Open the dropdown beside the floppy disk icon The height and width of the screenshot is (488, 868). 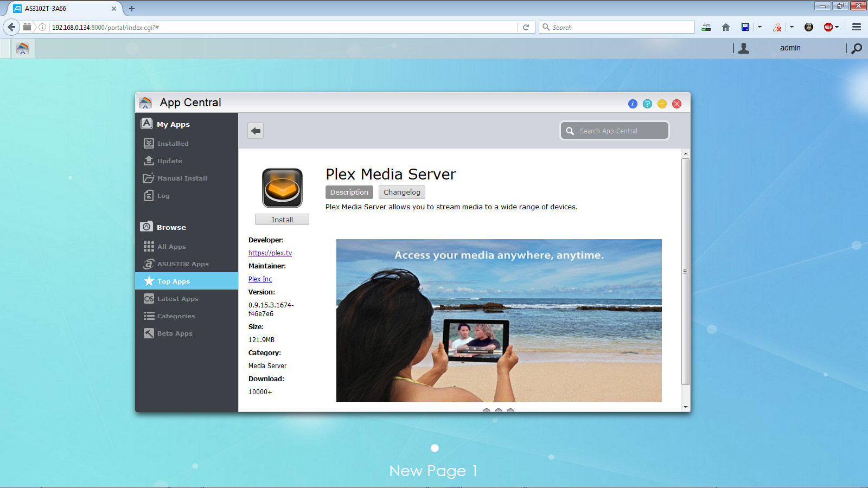(x=759, y=27)
